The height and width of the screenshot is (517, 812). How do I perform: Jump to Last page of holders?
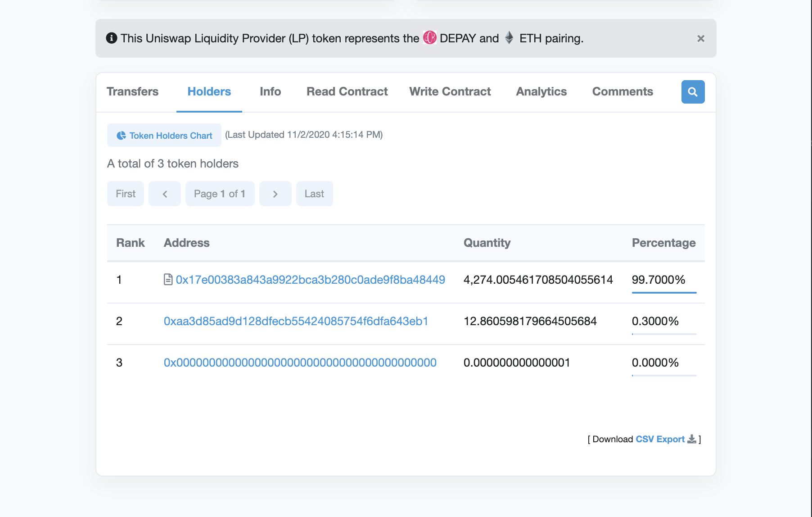(x=315, y=194)
